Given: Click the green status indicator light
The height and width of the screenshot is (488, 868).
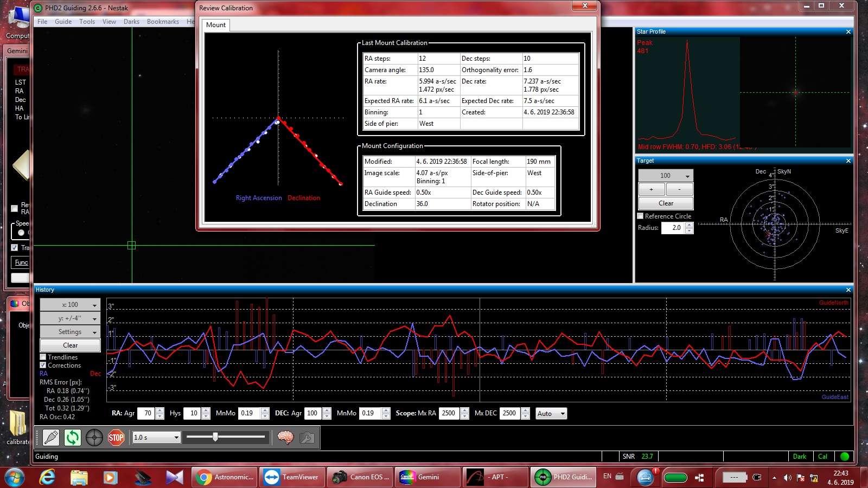Looking at the screenshot, I should (844, 457).
